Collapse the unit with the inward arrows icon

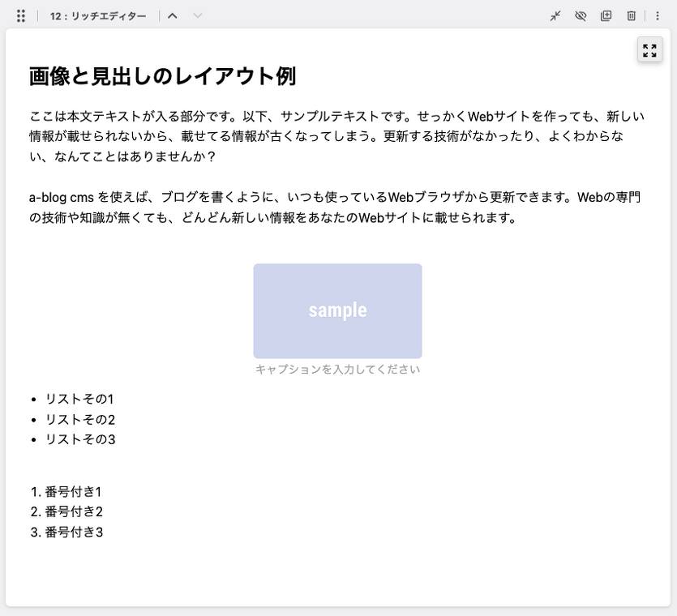tap(555, 16)
